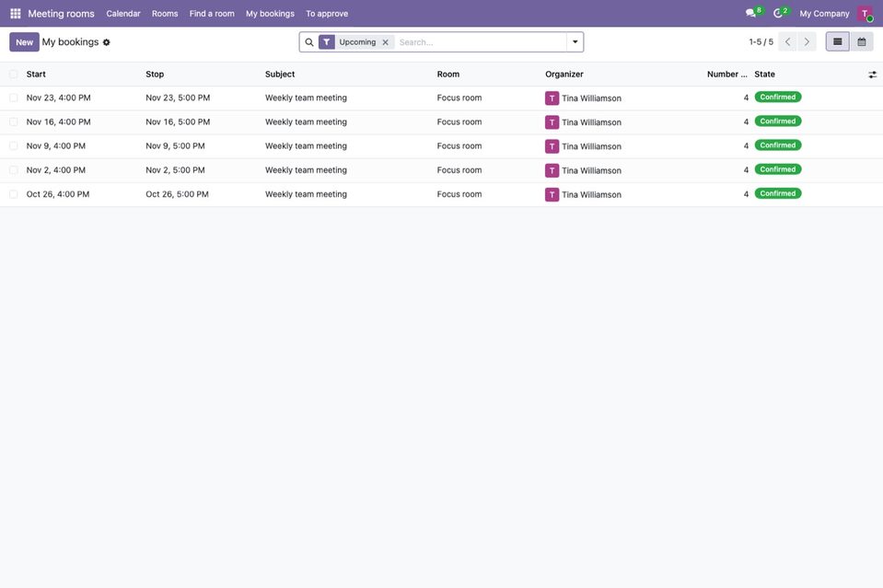The height and width of the screenshot is (588, 883).
Task: Open the Find a room menu
Action: tap(212, 14)
